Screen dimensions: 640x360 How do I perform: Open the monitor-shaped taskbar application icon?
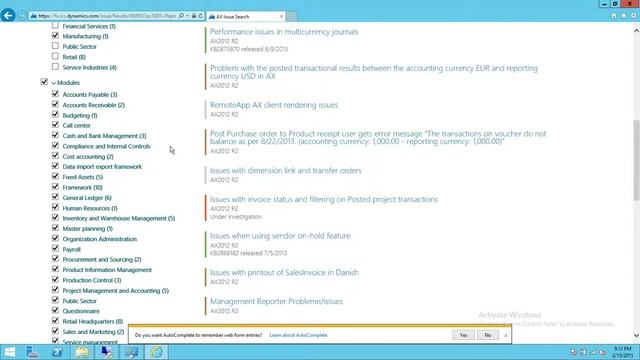(x=132, y=352)
